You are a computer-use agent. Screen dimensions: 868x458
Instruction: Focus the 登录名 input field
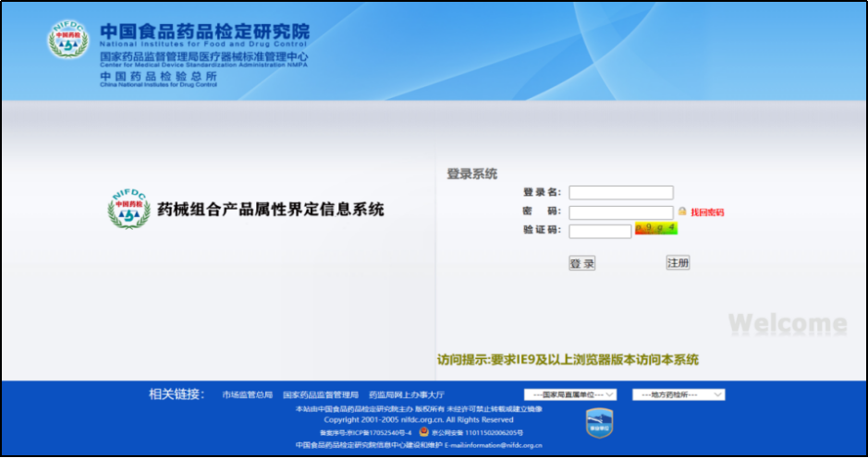tap(621, 192)
